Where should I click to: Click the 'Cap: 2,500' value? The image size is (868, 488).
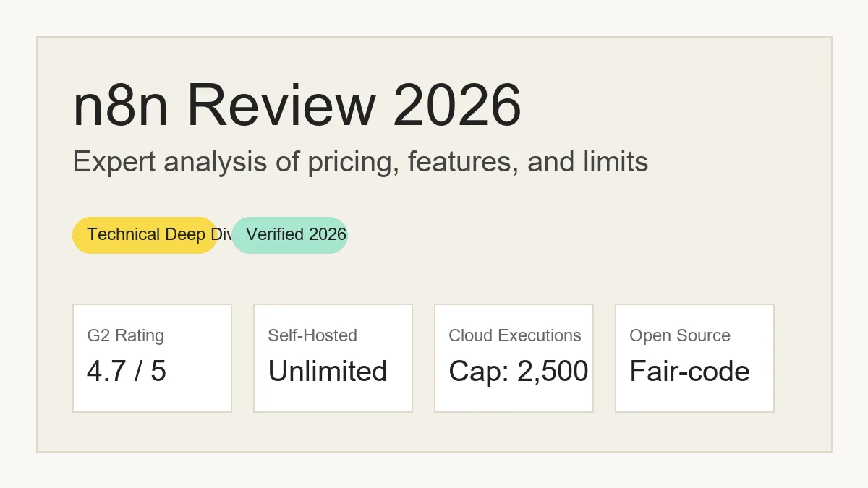(x=519, y=371)
